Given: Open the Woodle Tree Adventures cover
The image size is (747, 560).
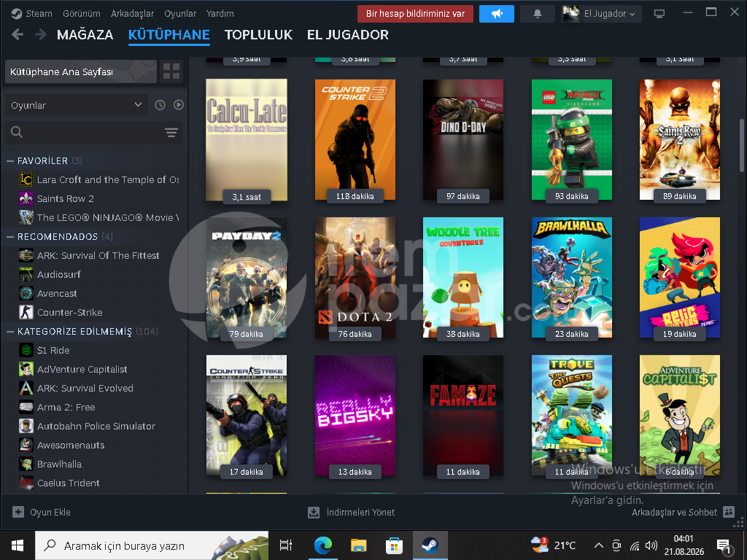Looking at the screenshot, I should 463,278.
